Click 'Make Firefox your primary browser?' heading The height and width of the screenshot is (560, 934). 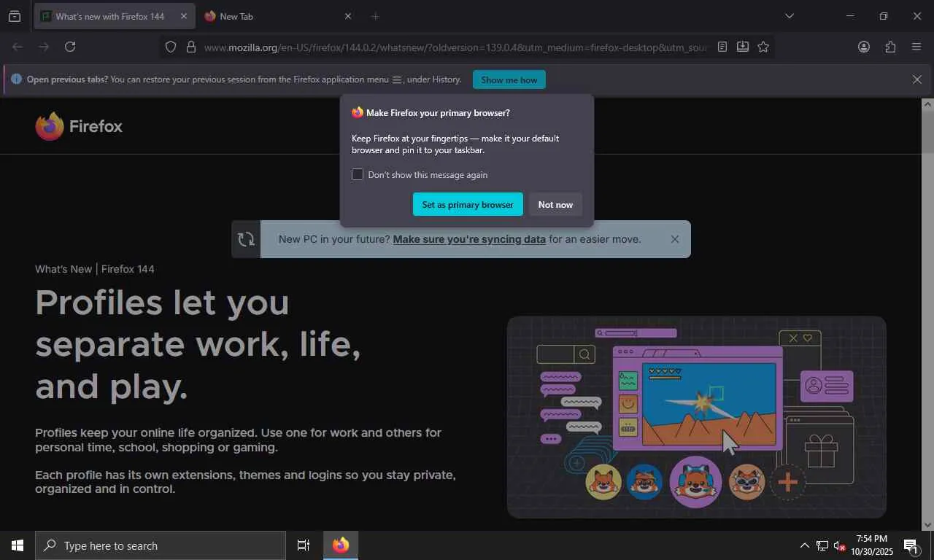click(438, 113)
